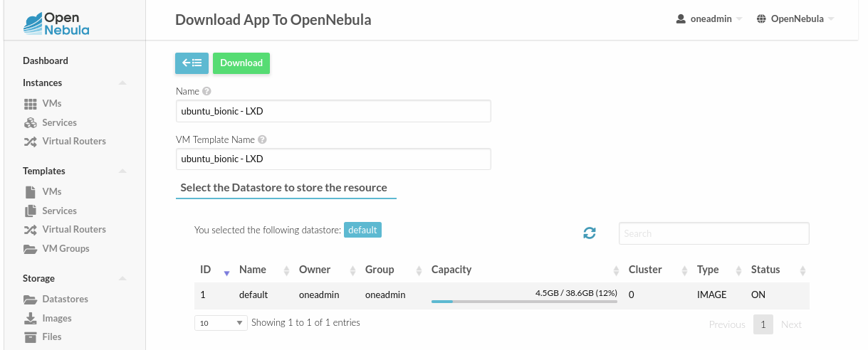Click the datastore Search field
Image resolution: width=868 pixels, height=350 pixels.
[714, 233]
